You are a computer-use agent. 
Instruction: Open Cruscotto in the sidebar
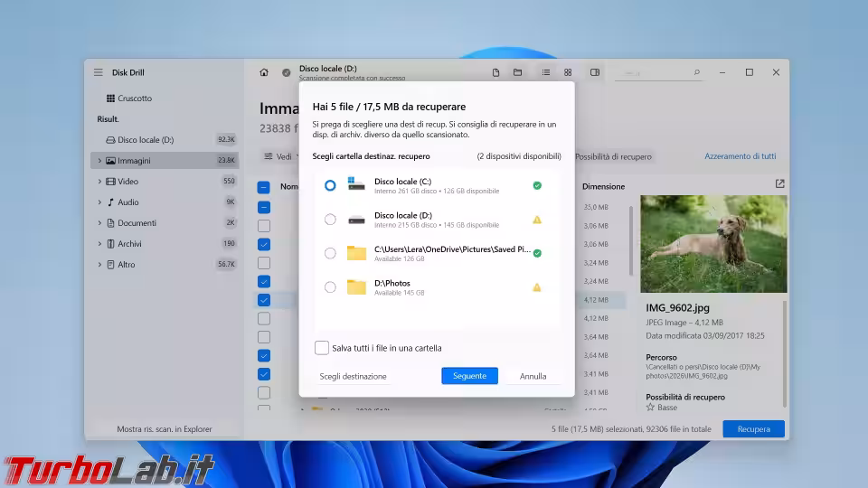tap(134, 98)
